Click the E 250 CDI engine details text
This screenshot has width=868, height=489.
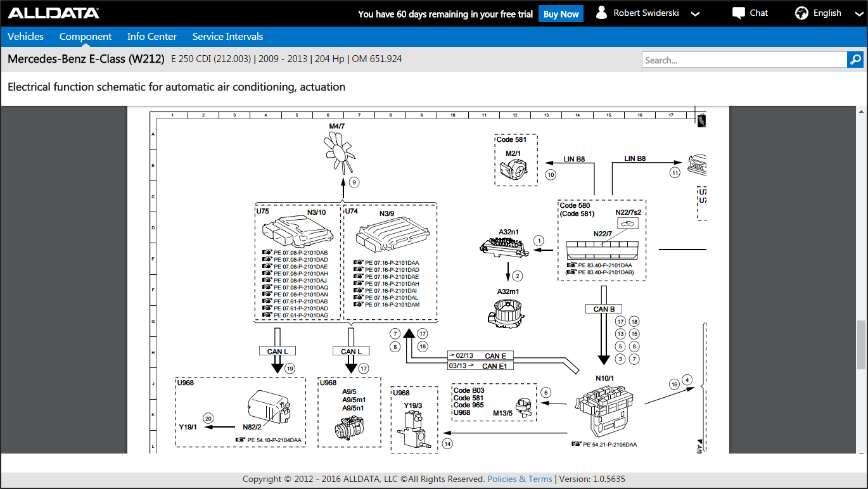[286, 59]
